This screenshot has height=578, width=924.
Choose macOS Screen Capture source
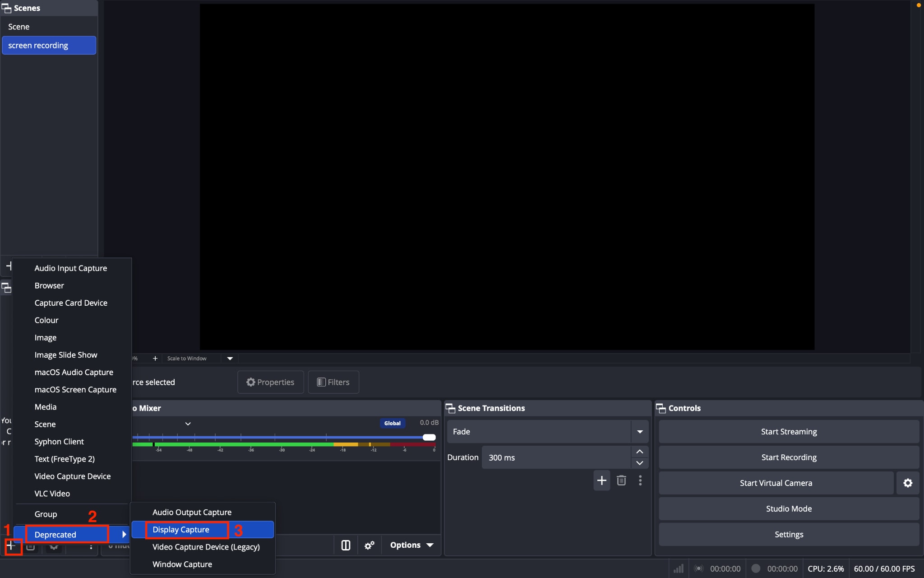(x=75, y=390)
